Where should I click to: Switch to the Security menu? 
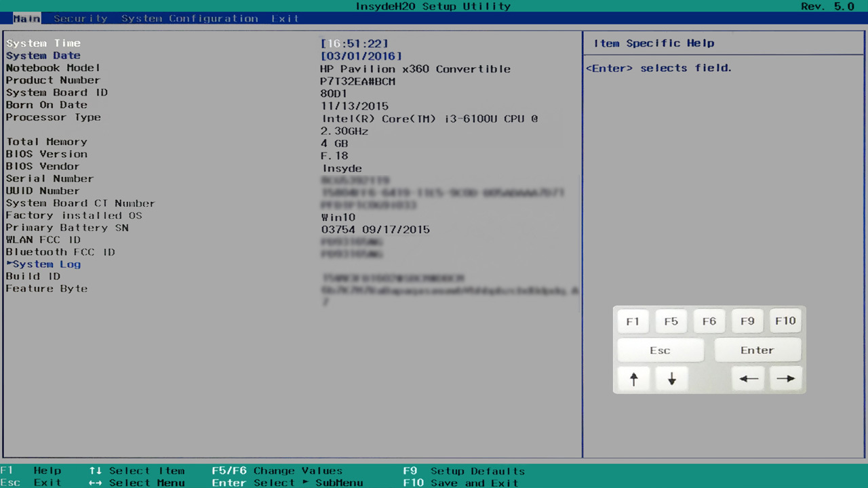80,18
